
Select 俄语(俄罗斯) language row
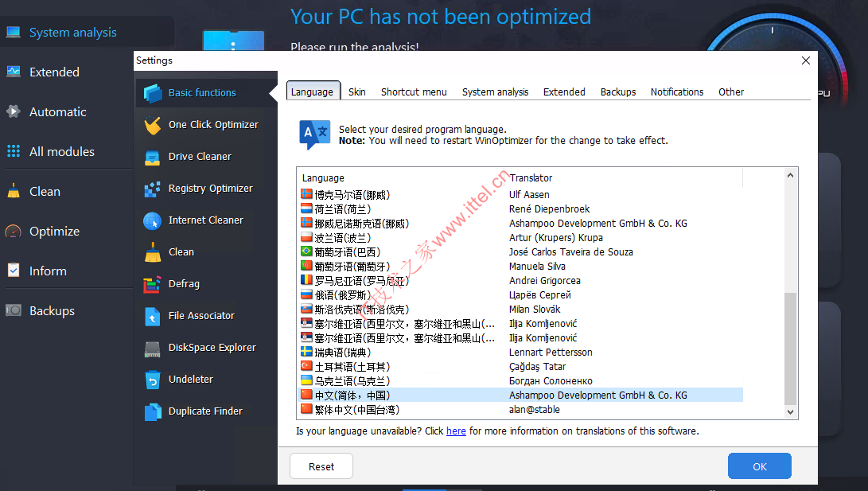(520, 294)
